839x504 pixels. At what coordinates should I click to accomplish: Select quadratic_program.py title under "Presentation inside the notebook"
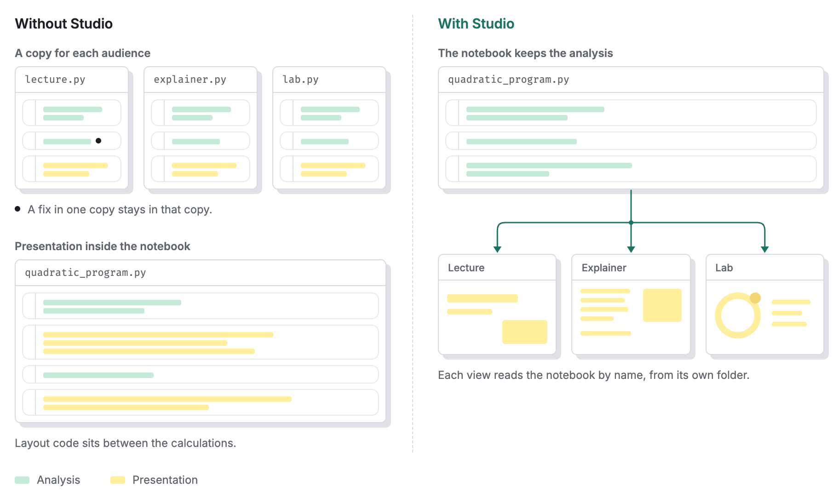86,273
